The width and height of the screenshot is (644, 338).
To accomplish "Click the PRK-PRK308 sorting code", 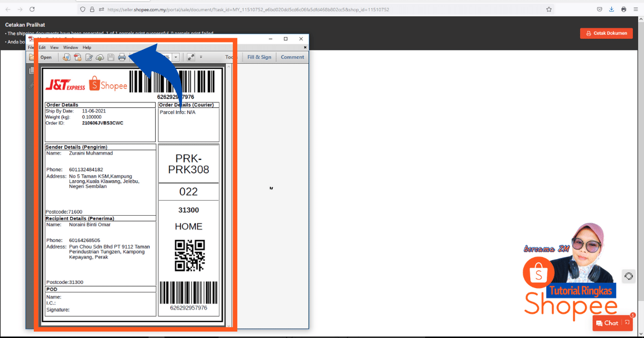I will (x=188, y=164).
